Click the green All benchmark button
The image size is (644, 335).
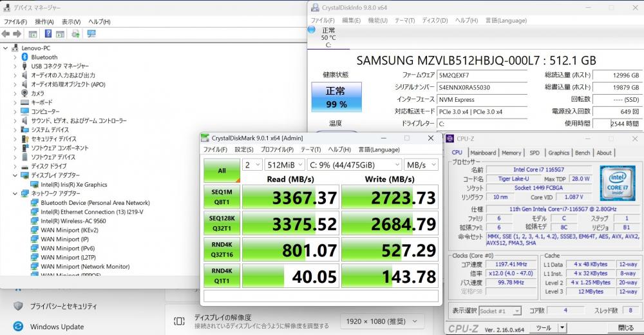point(222,171)
